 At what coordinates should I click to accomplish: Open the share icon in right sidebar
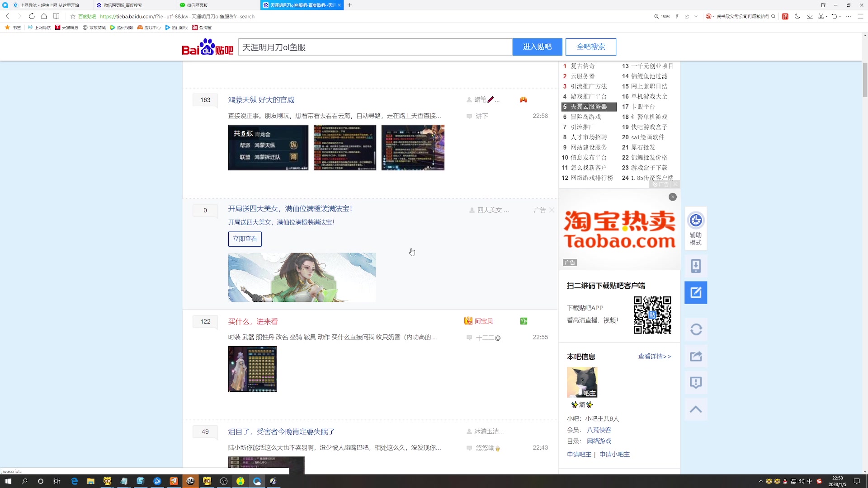[696, 356]
